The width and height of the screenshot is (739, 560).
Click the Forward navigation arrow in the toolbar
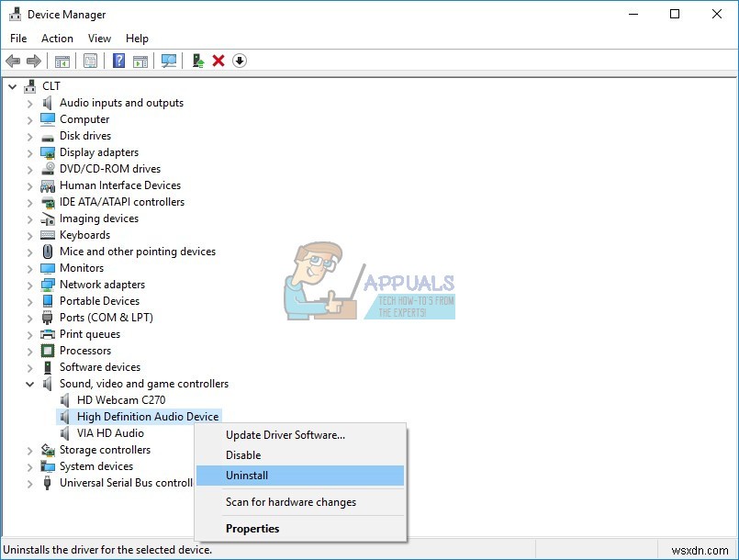tap(35, 61)
